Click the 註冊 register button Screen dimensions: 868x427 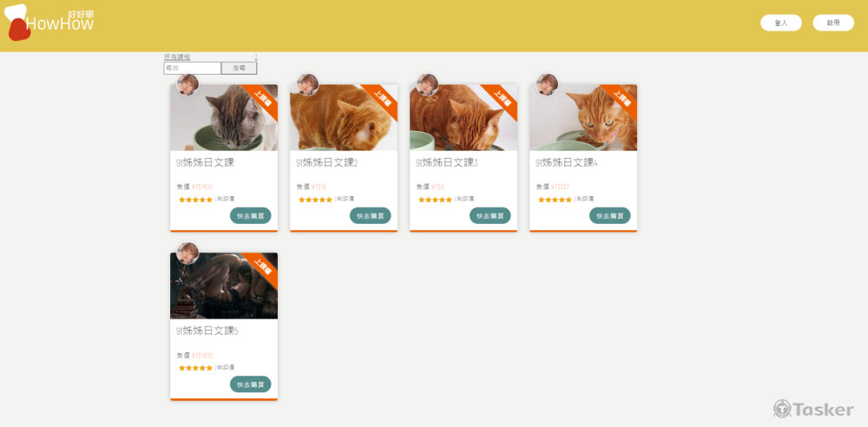coord(833,23)
